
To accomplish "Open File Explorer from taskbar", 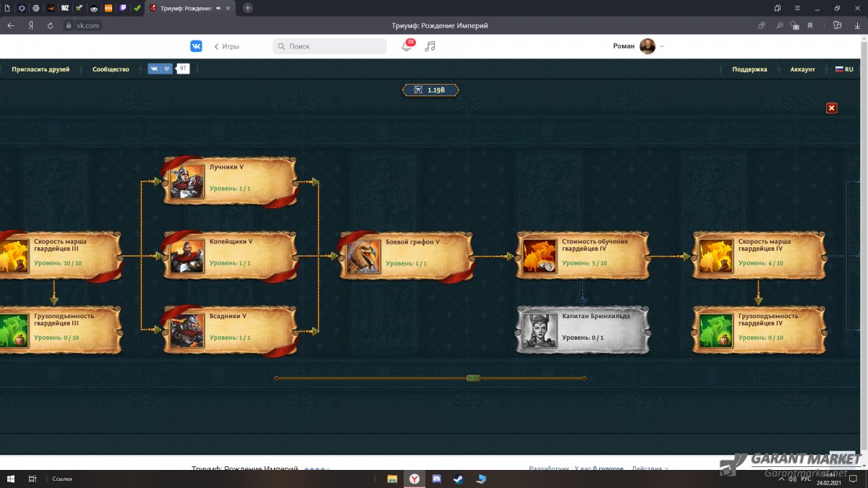I will pos(392,479).
